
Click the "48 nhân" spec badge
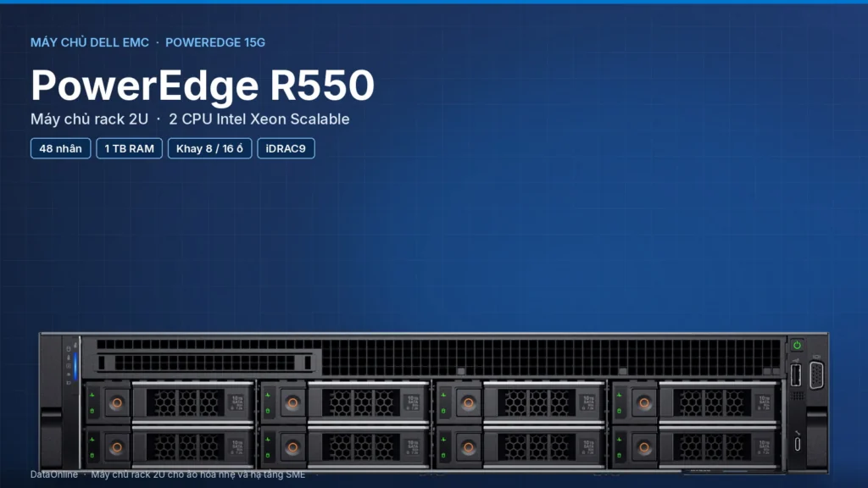pos(60,148)
